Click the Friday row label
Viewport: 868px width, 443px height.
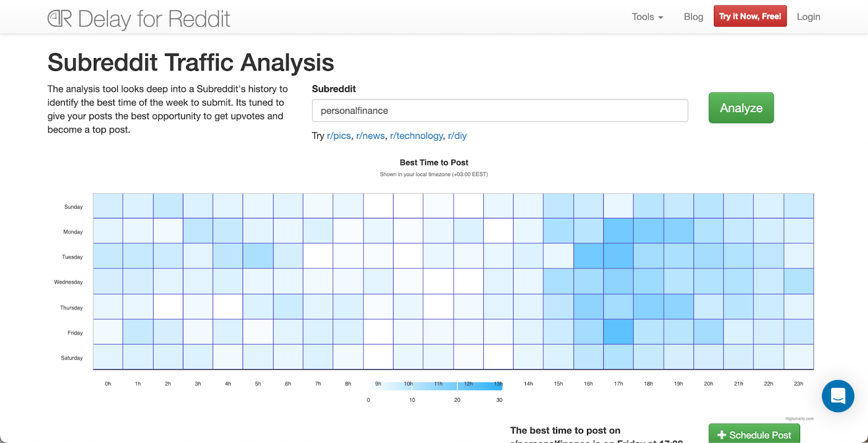(75, 333)
